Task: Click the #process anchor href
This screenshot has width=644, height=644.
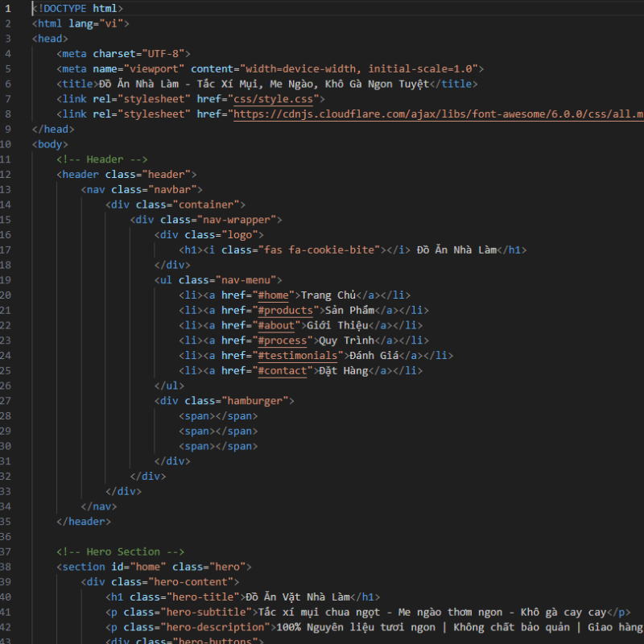Action: pos(281,341)
